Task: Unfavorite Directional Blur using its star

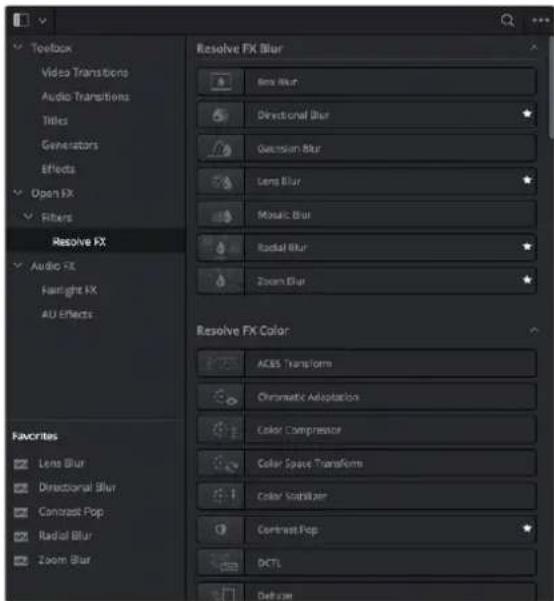Action: [x=527, y=114]
